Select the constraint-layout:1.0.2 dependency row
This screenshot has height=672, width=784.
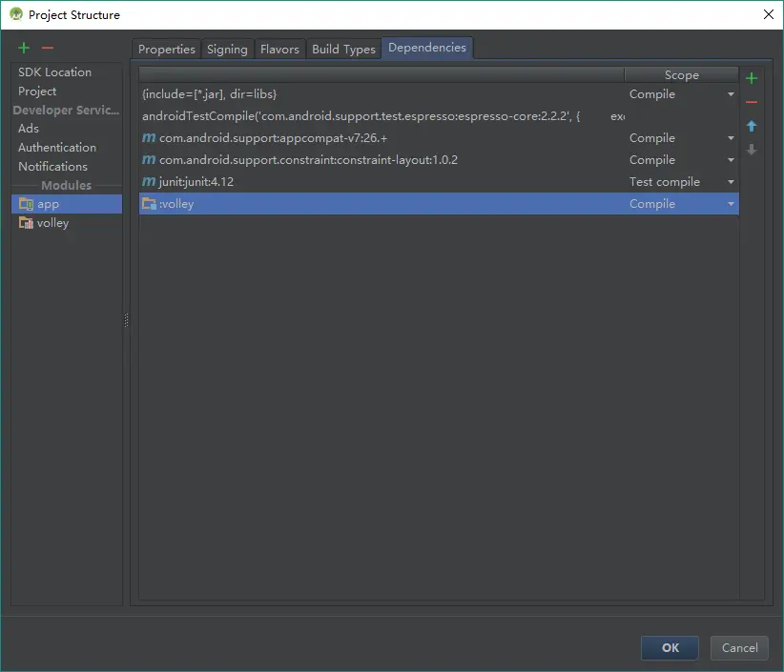point(439,160)
